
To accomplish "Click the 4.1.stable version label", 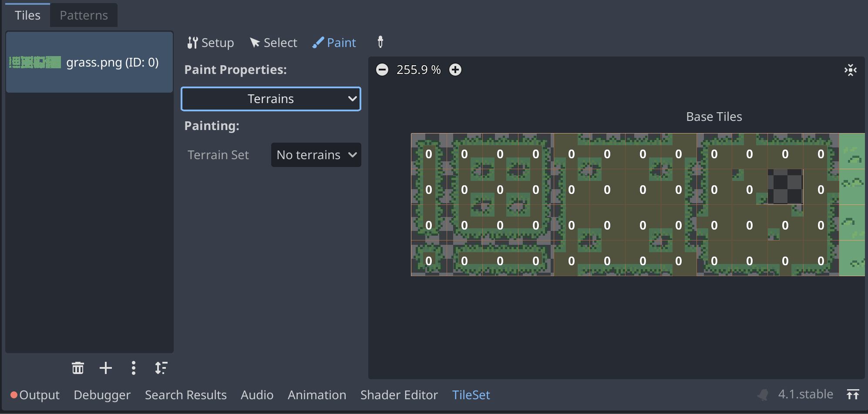I will [805, 394].
